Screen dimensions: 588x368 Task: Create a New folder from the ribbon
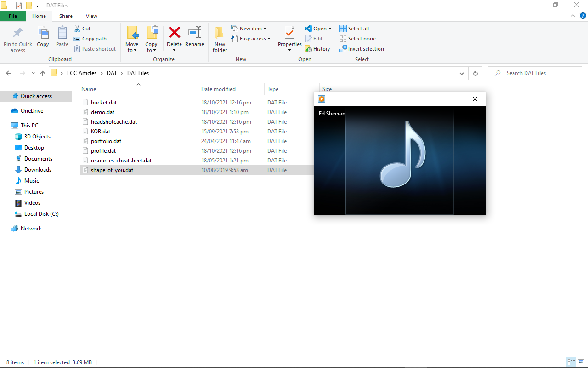pyautogui.click(x=220, y=34)
